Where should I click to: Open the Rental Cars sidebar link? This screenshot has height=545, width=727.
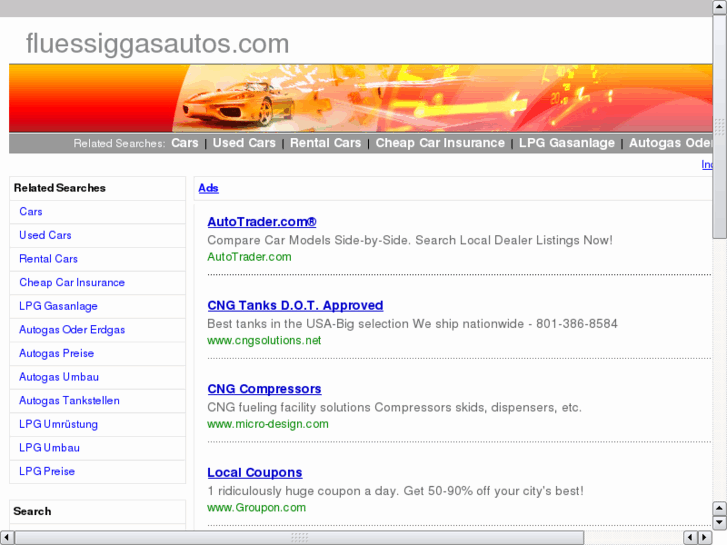pyautogui.click(x=48, y=259)
